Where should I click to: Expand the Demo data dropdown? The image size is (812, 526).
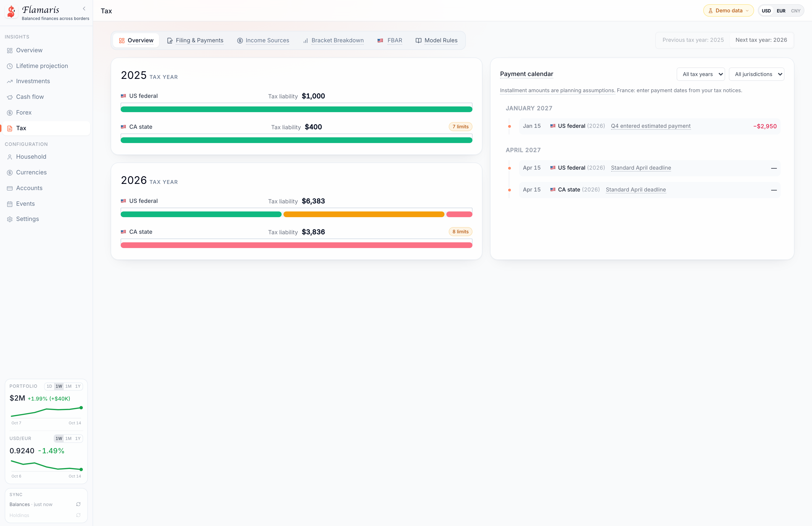728,11
